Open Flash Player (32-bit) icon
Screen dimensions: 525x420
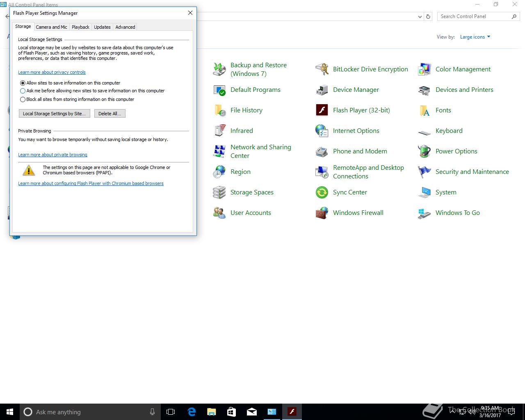point(322,110)
